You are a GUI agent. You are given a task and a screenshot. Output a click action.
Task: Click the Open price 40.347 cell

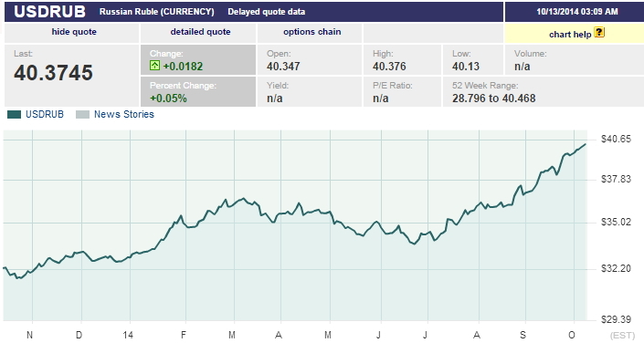click(x=310, y=60)
